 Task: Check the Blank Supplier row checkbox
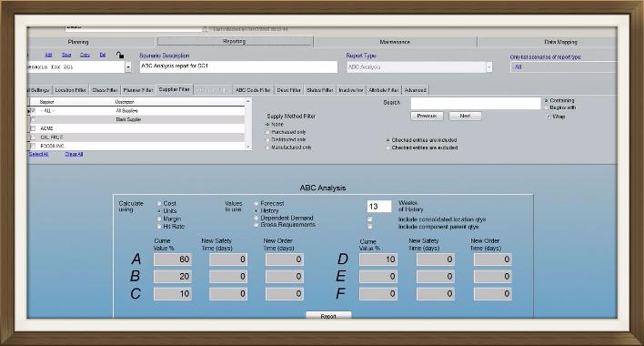(34, 119)
